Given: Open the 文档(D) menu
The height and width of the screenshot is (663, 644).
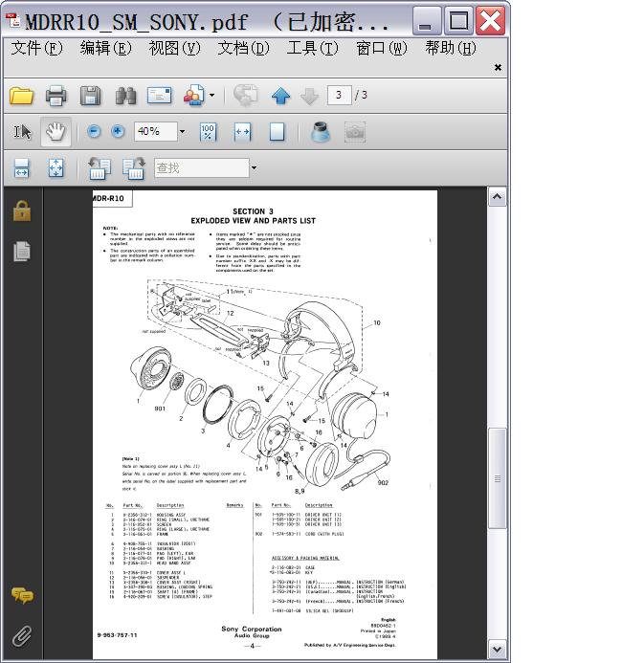Looking at the screenshot, I should [x=244, y=48].
